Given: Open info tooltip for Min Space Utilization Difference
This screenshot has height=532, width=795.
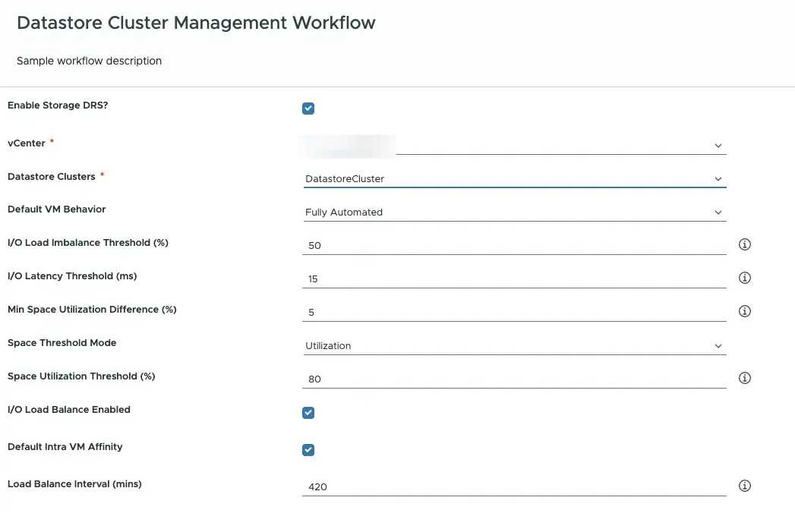Looking at the screenshot, I should [x=744, y=312].
